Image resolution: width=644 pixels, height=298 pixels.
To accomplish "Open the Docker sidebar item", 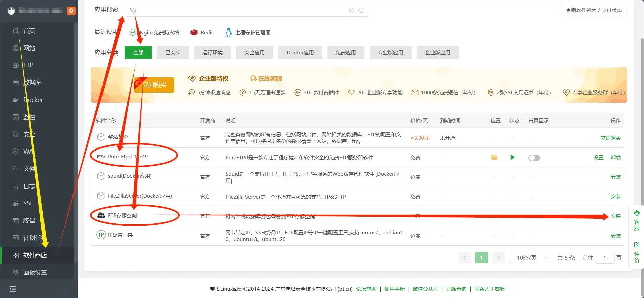I will pyautogui.click(x=37, y=100).
